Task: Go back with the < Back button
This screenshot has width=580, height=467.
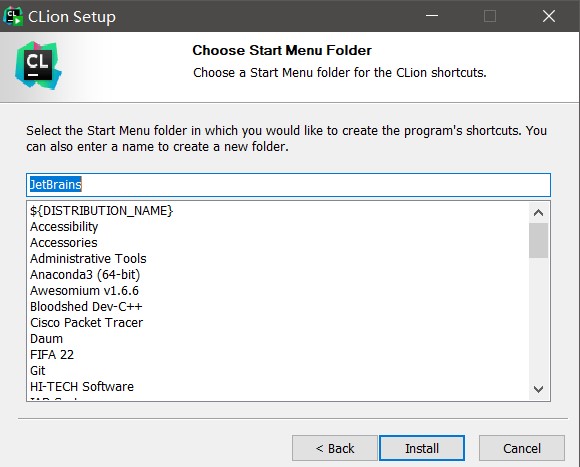Action: pyautogui.click(x=335, y=448)
